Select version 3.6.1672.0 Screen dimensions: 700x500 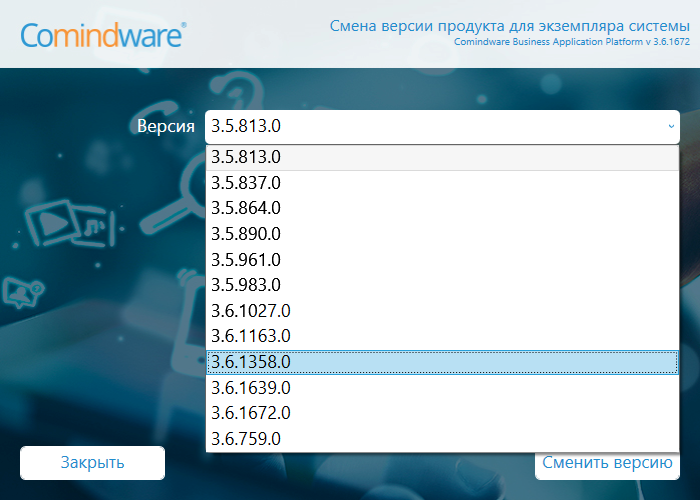point(442,413)
